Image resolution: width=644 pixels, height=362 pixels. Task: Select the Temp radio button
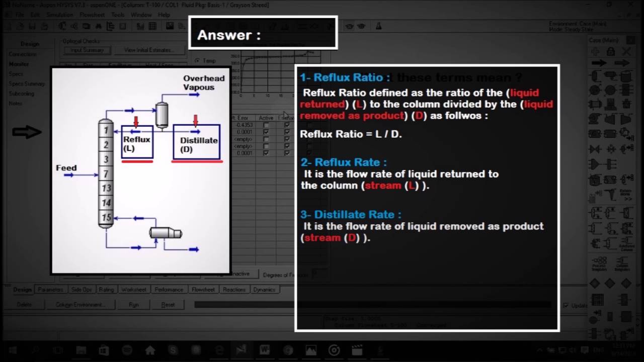[197, 61]
